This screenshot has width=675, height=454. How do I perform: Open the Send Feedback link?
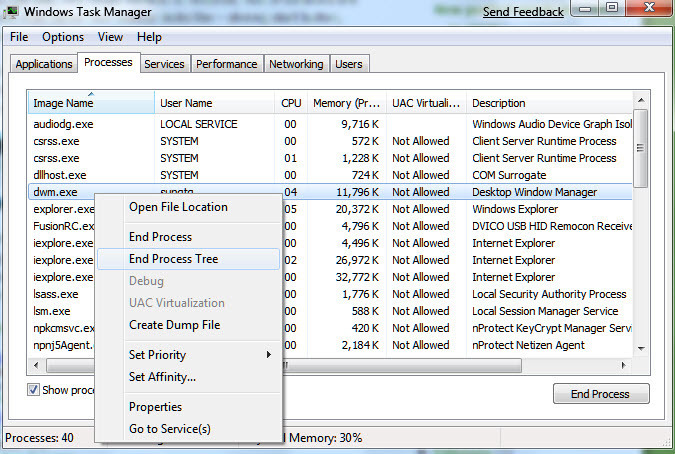[523, 12]
